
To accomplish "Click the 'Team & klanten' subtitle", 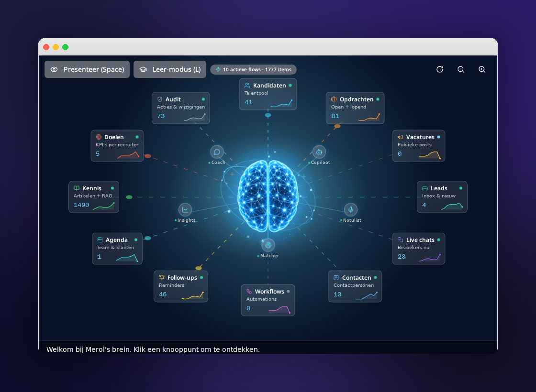I will click(x=115, y=247).
